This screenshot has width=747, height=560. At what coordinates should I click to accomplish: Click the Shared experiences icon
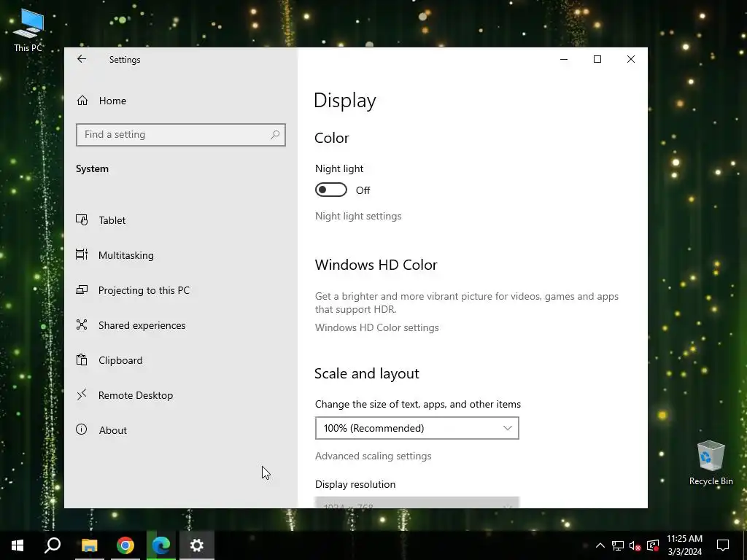82,324
